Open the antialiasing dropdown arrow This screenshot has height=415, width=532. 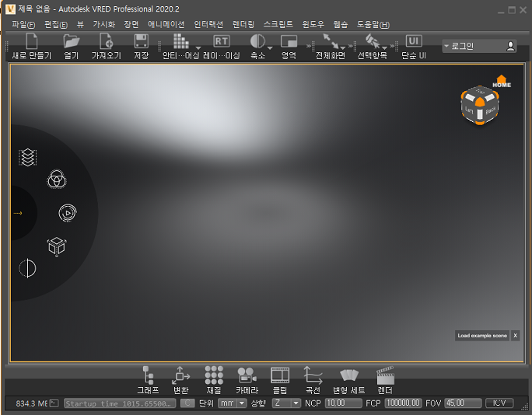(198, 48)
